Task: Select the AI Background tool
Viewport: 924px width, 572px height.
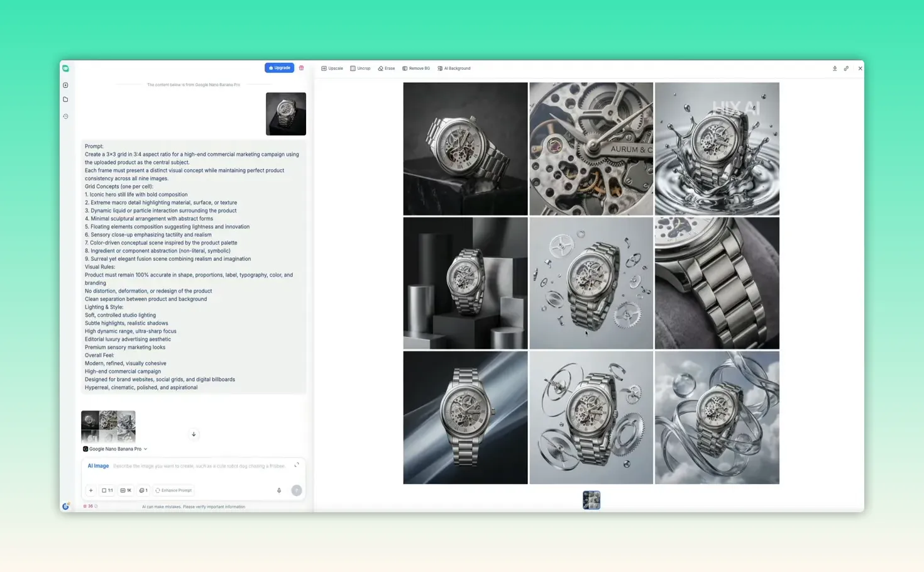Action: 454,69
